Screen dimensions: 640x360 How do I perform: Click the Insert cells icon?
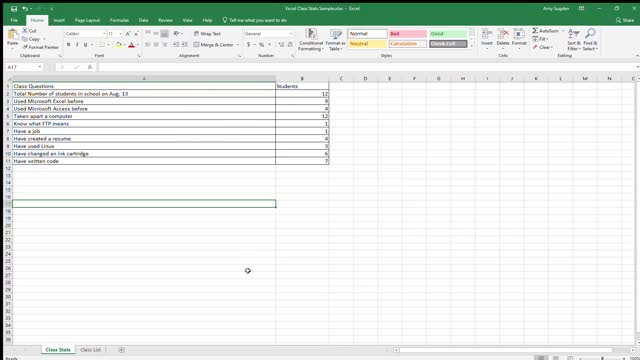coord(487,34)
